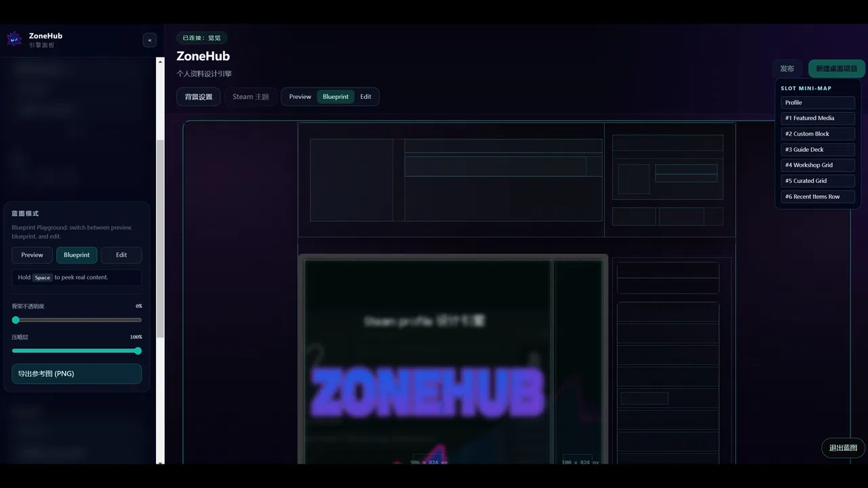This screenshot has height=488, width=868.
Task: Click the SLOT MINI-MAP header
Action: 806,88
